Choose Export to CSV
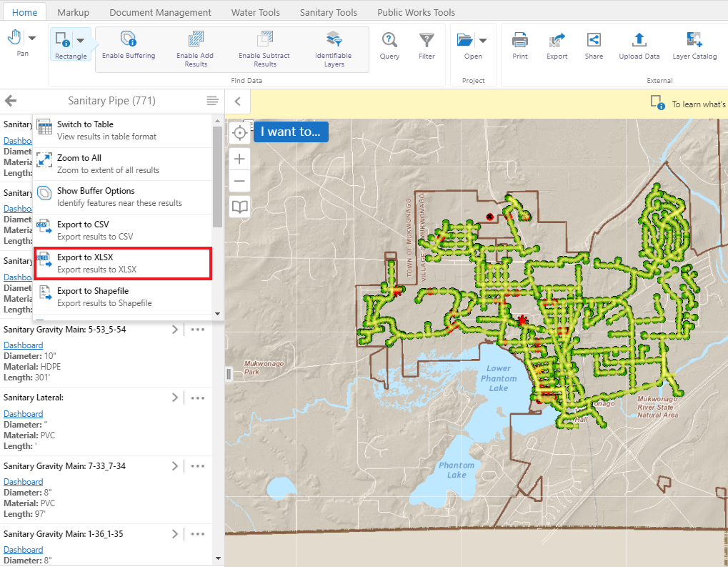Image resolution: width=728 pixels, height=567 pixels. 123,230
